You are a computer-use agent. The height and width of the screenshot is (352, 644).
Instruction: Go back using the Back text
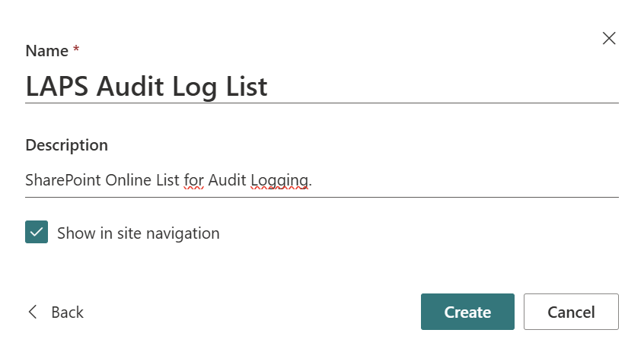[x=67, y=312]
